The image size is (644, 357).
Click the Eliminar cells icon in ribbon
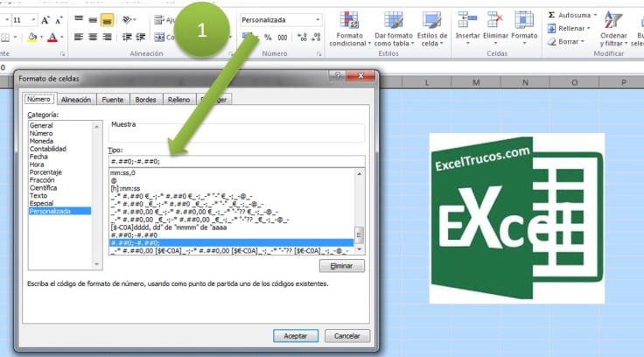495,20
